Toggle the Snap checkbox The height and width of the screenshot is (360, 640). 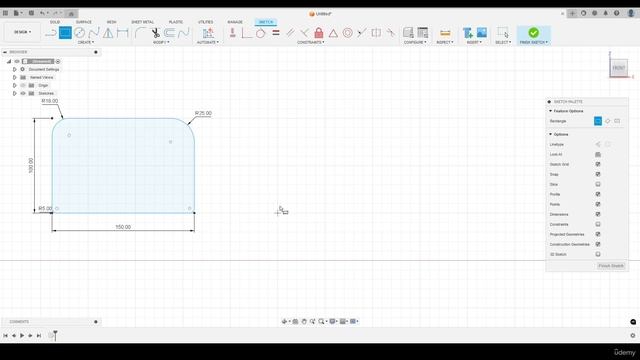pyautogui.click(x=598, y=174)
